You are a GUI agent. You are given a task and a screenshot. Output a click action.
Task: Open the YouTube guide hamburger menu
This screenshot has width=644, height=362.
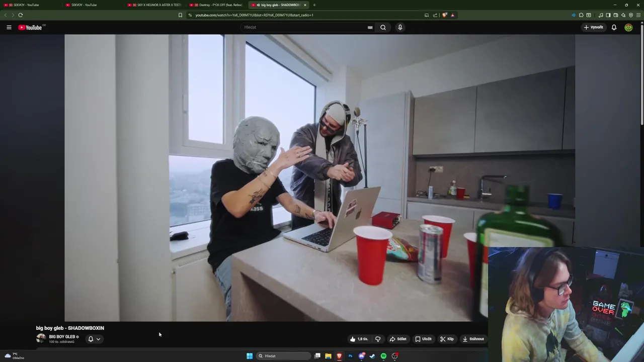click(9, 27)
